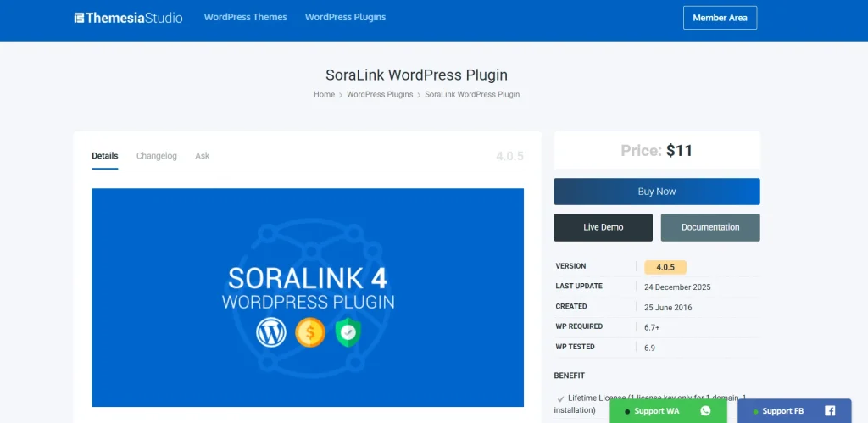This screenshot has width=868, height=423.
Task: Open WordPress Plugins menu
Action: click(x=346, y=17)
